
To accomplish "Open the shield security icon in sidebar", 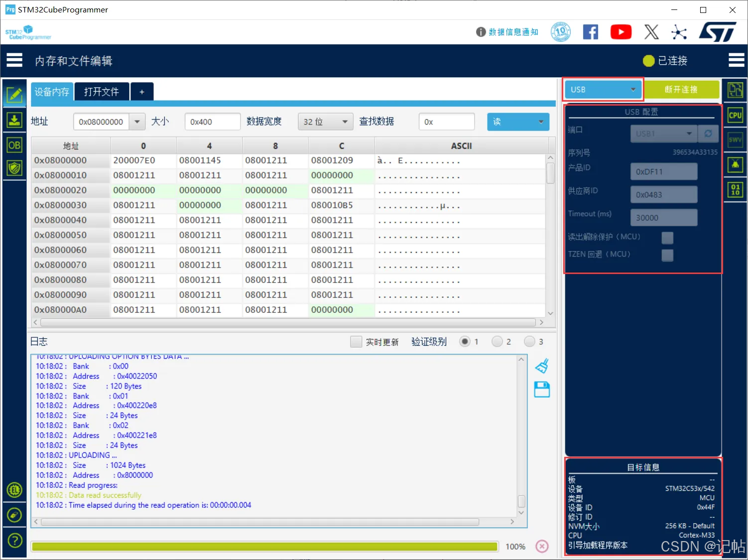I will pyautogui.click(x=14, y=168).
